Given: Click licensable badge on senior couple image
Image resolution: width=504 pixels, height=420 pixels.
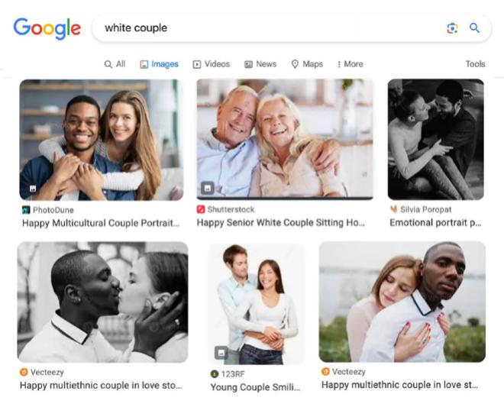Looking at the screenshot, I should [208, 188].
